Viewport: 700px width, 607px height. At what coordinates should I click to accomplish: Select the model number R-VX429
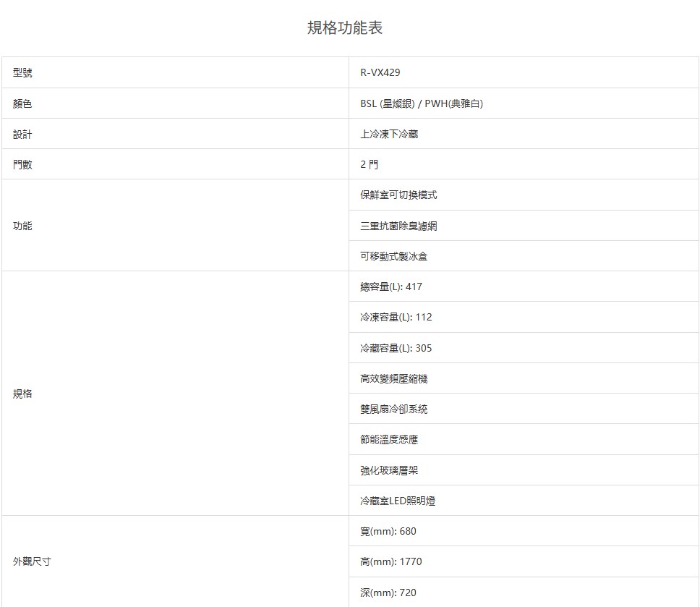pyautogui.click(x=380, y=73)
